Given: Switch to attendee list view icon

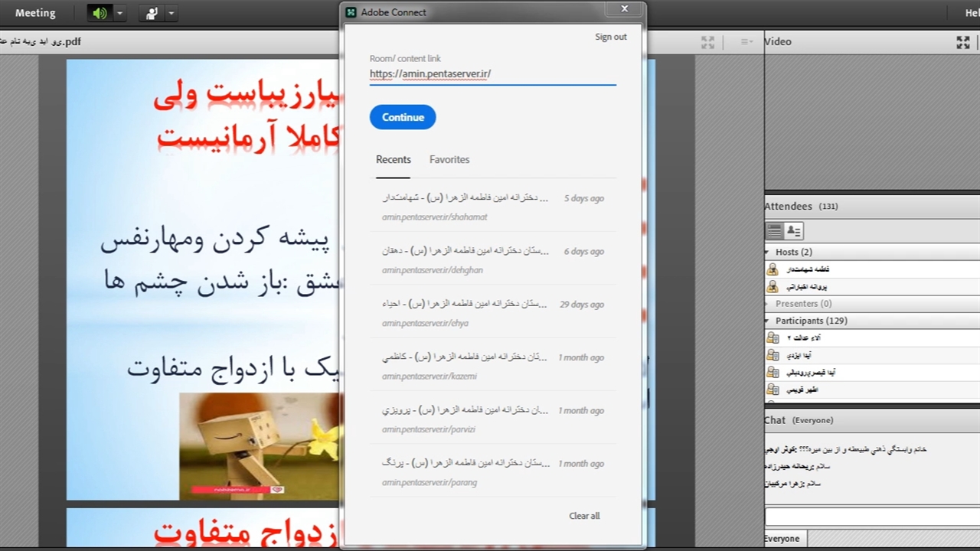Looking at the screenshot, I should [x=775, y=230].
